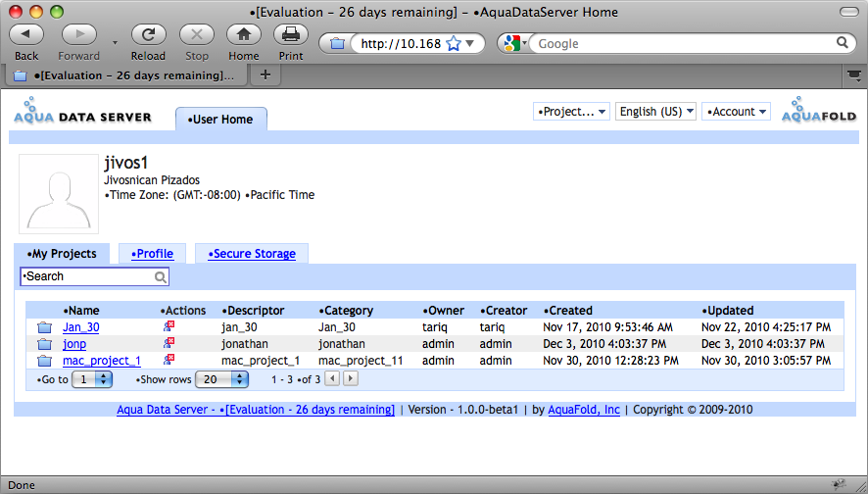Click the action icon for mac_project_1
Screen dimensions: 868x494
pos(169,360)
